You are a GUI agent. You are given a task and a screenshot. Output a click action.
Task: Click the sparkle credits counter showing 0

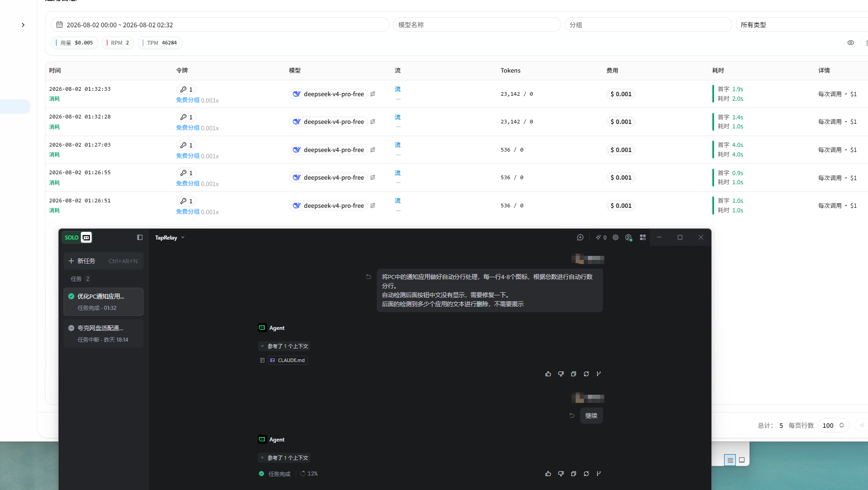[x=601, y=237]
